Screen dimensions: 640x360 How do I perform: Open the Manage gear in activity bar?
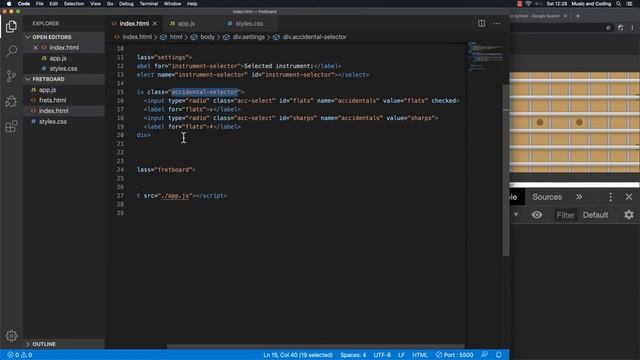tap(11, 336)
